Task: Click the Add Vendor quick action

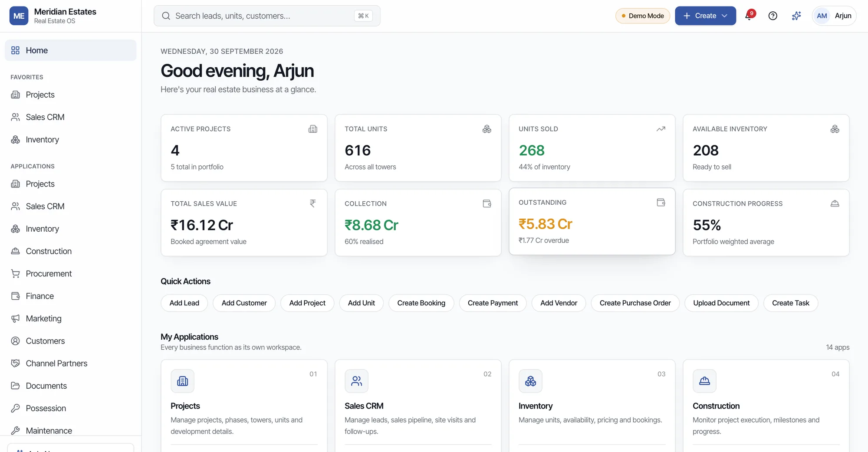Action: (x=559, y=303)
